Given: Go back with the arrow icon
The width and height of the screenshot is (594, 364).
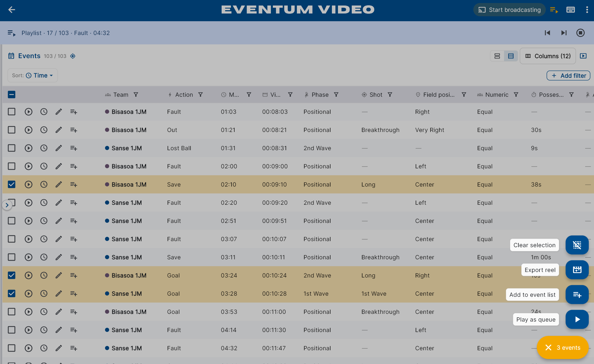Looking at the screenshot, I should coord(12,10).
